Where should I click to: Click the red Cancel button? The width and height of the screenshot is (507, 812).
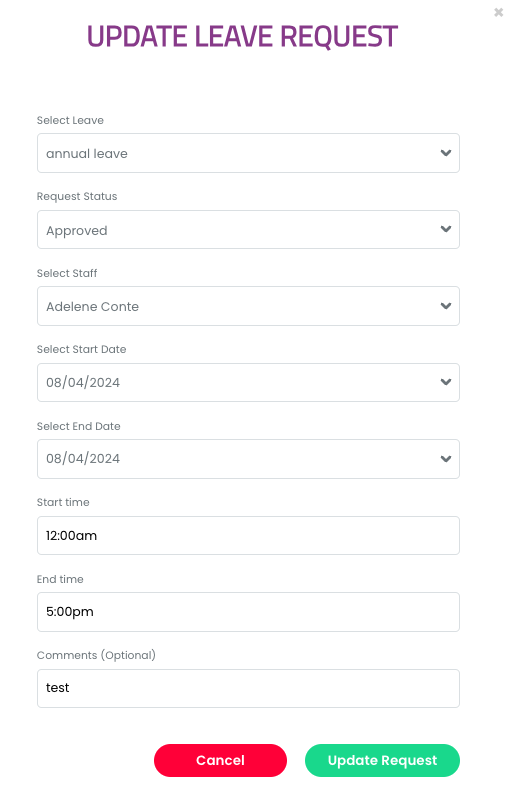pos(220,760)
